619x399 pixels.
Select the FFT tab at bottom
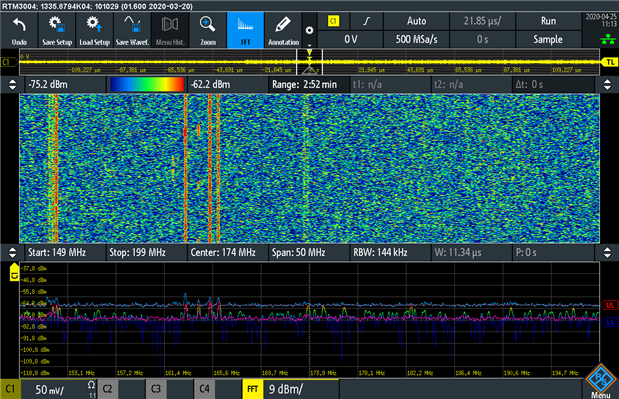pyautogui.click(x=253, y=389)
